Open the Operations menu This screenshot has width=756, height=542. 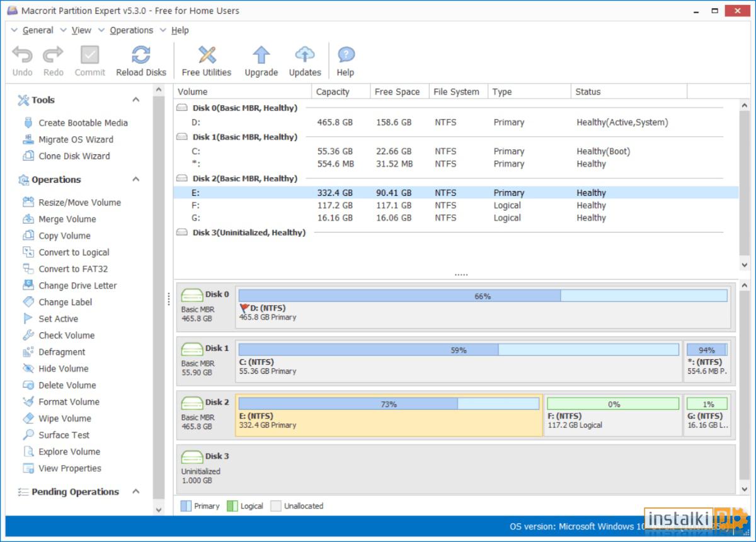coord(131,30)
